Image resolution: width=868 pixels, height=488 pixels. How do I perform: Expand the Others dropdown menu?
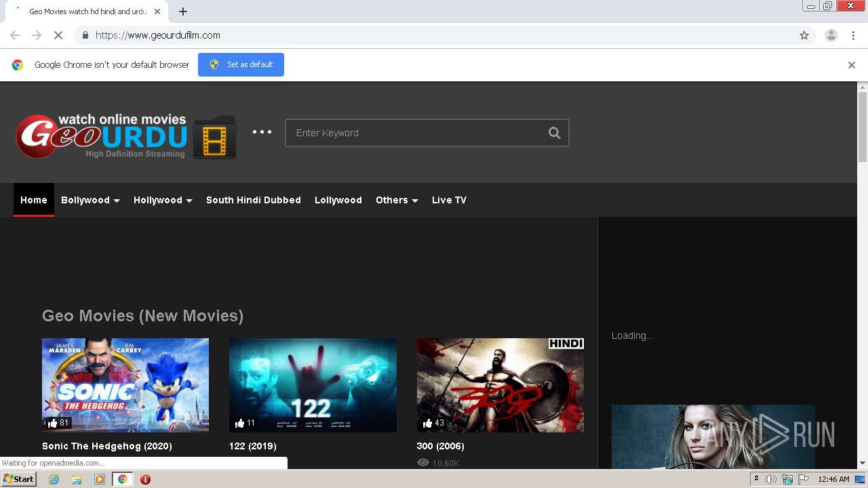pos(397,200)
